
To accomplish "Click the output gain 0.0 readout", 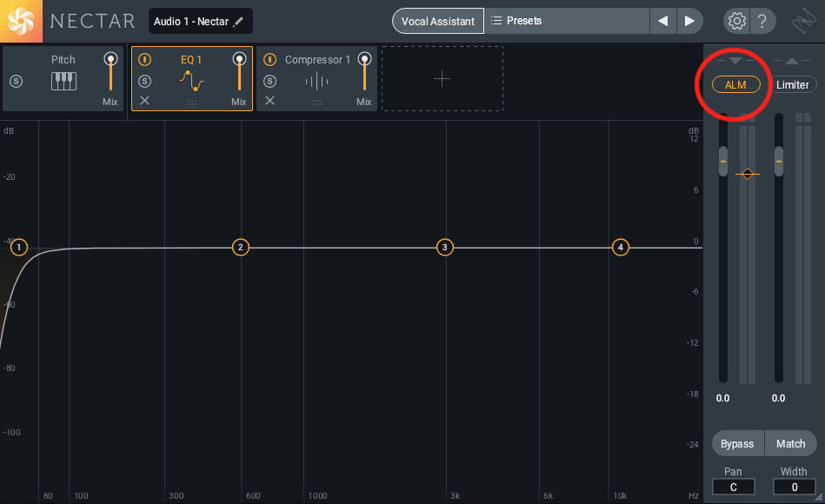I will [x=778, y=398].
